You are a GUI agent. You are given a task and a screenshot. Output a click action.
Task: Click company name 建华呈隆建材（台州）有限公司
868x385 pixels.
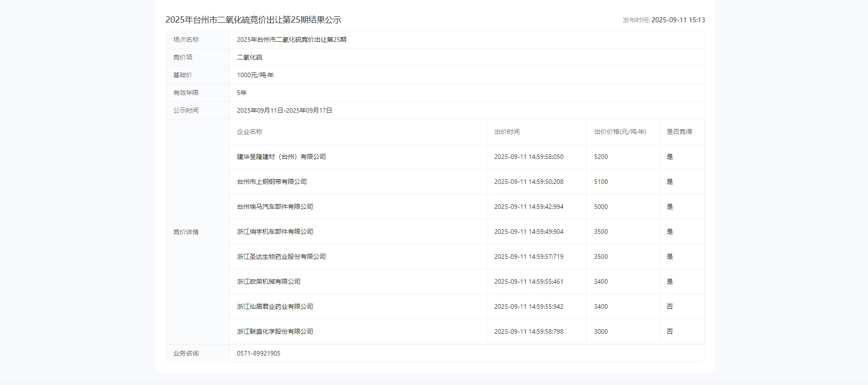click(281, 157)
